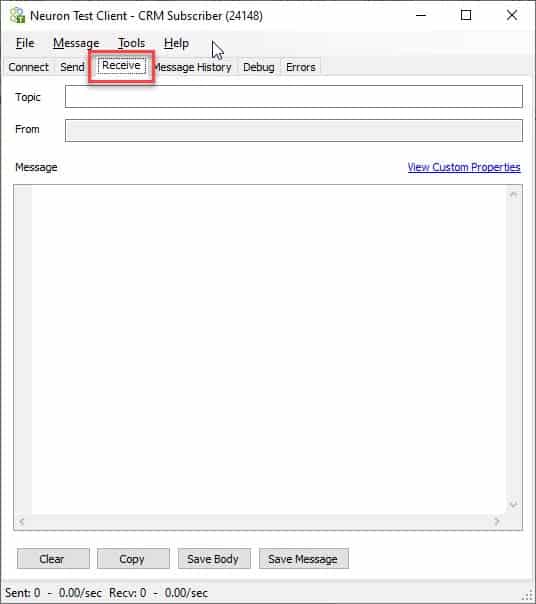Screen dimensions: 536x604
Task: Show the Debug tab
Action: point(259,67)
